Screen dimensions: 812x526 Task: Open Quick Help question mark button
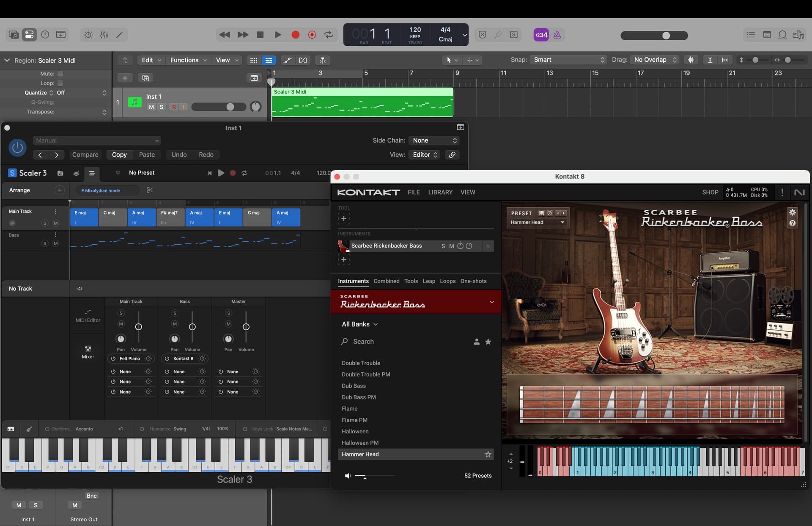tap(45, 35)
